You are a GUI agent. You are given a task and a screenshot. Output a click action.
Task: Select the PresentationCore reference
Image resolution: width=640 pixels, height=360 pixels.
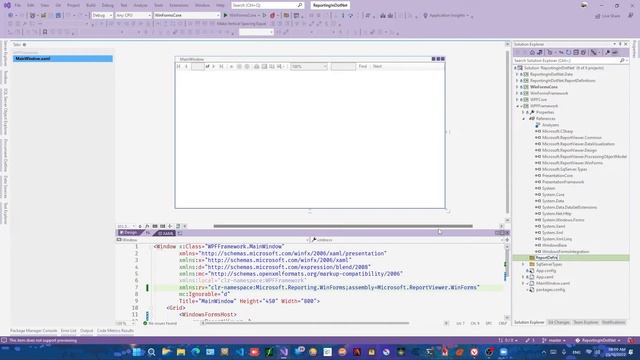coord(557,176)
